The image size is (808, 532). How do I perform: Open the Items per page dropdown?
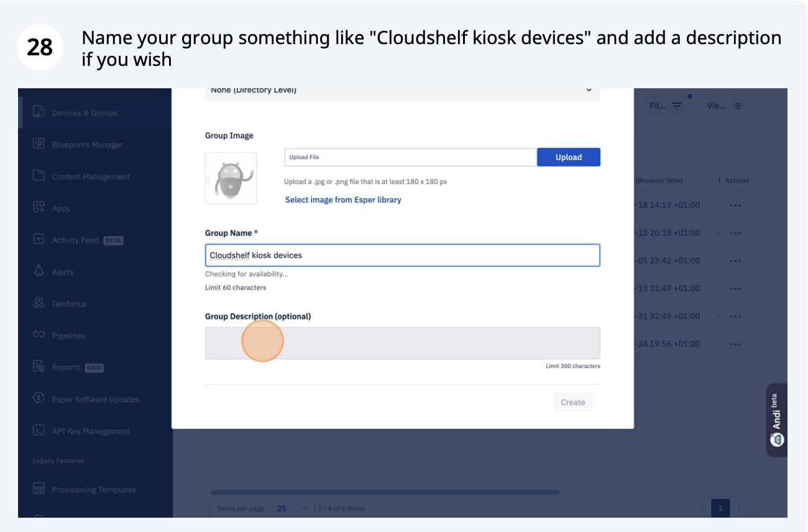click(292, 508)
